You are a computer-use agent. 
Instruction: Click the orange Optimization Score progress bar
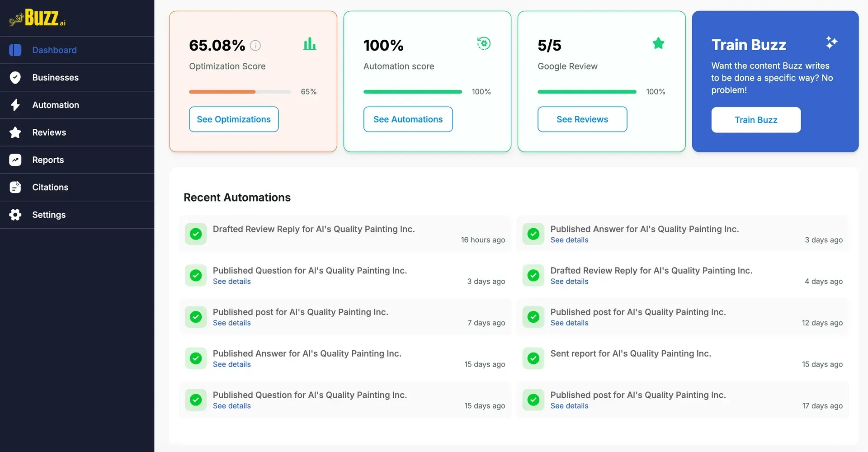click(240, 92)
